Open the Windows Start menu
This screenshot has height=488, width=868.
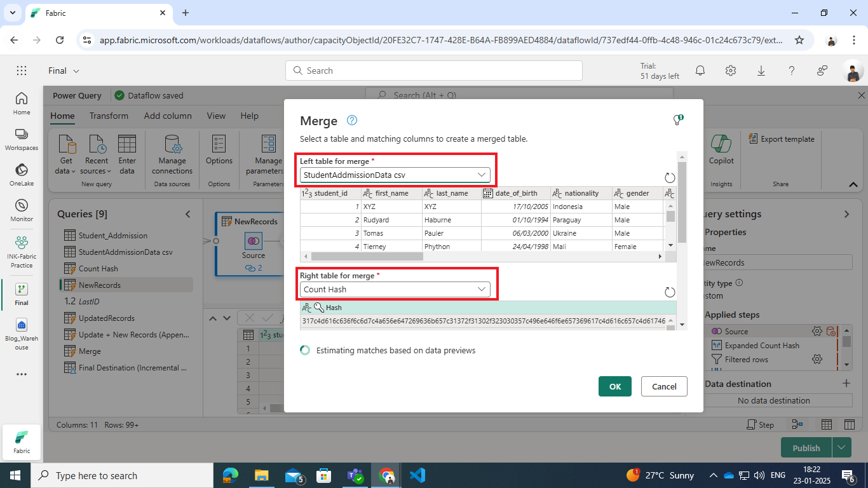click(15, 475)
